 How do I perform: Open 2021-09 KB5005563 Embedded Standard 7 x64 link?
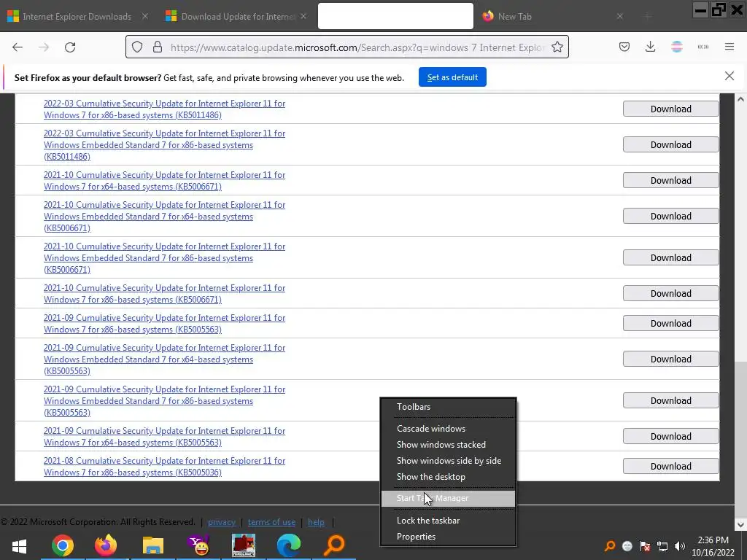click(x=164, y=359)
